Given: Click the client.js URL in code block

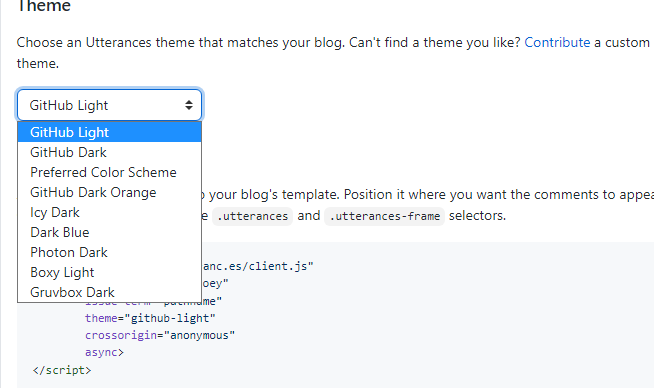Looking at the screenshot, I should (258, 266).
